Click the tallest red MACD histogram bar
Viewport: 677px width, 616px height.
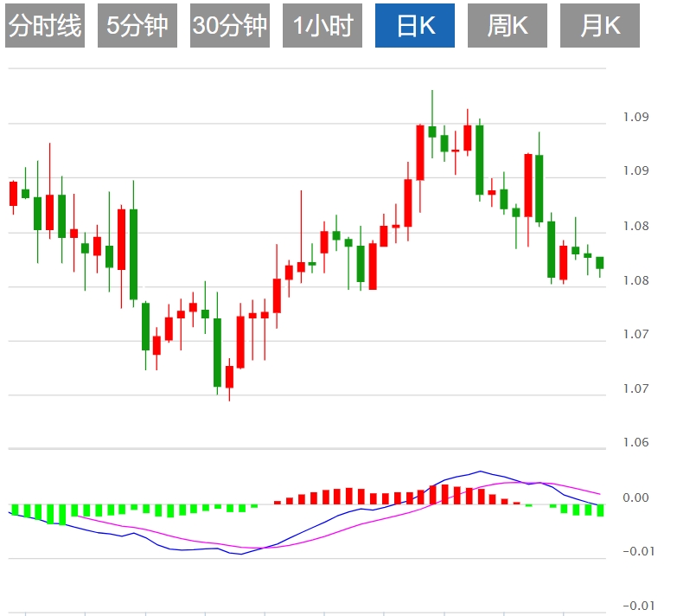445,495
